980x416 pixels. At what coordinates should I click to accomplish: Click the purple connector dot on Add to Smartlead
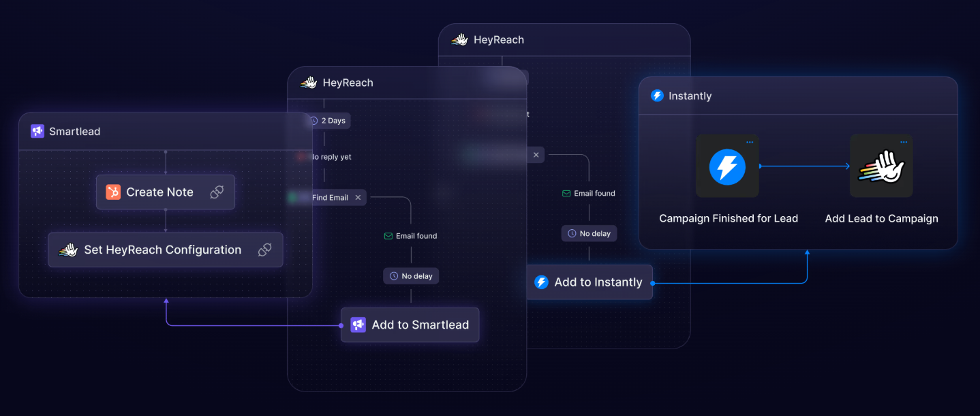coord(341,325)
